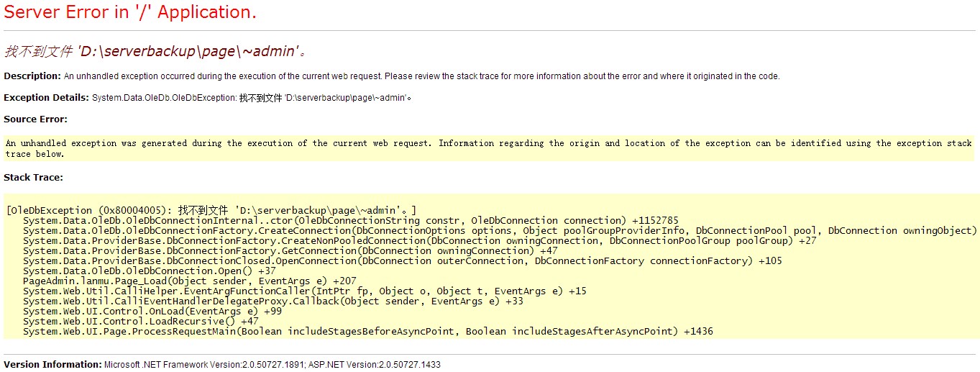This screenshot has height=372, width=980.
Task: Click the 'Server Error in / Application' heading
Action: pyautogui.click(x=130, y=12)
